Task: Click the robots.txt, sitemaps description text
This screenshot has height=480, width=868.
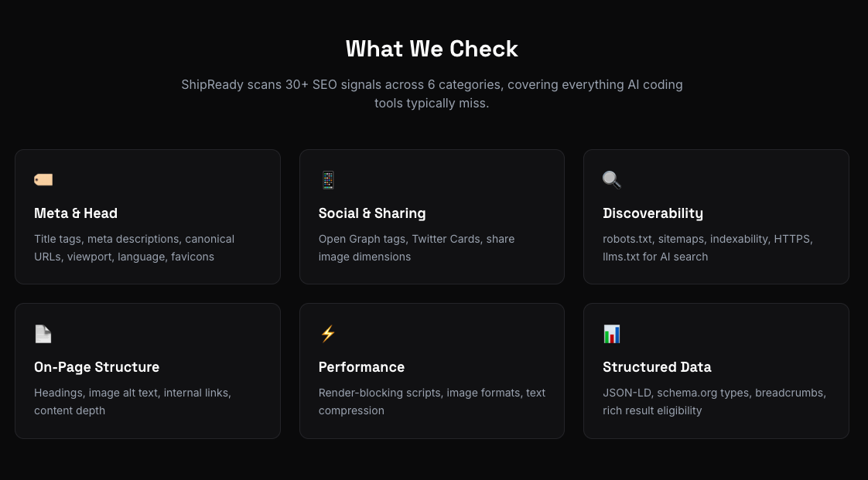Action: point(707,247)
